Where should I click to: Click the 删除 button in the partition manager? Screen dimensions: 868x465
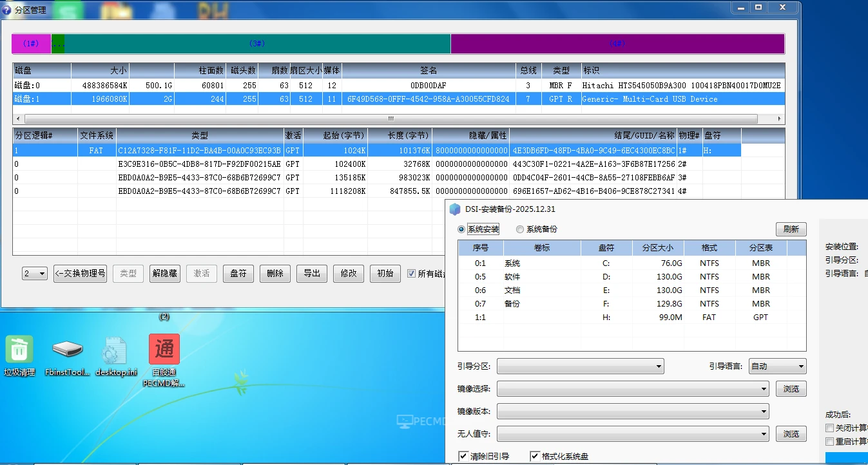click(x=275, y=273)
